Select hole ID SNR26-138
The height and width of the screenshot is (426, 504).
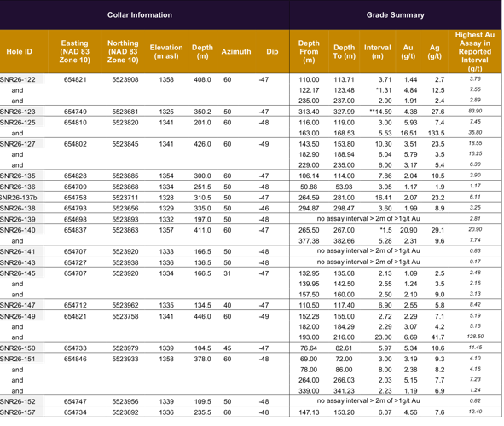coord(18,209)
